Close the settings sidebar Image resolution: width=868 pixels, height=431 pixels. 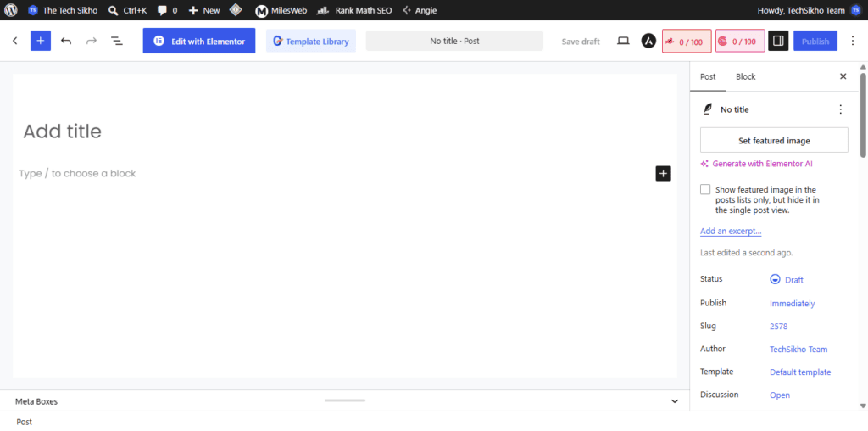(x=843, y=76)
